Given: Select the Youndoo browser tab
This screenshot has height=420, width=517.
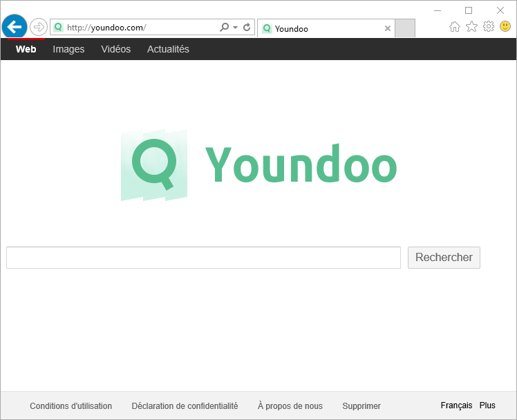Looking at the screenshot, I should pyautogui.click(x=326, y=28).
